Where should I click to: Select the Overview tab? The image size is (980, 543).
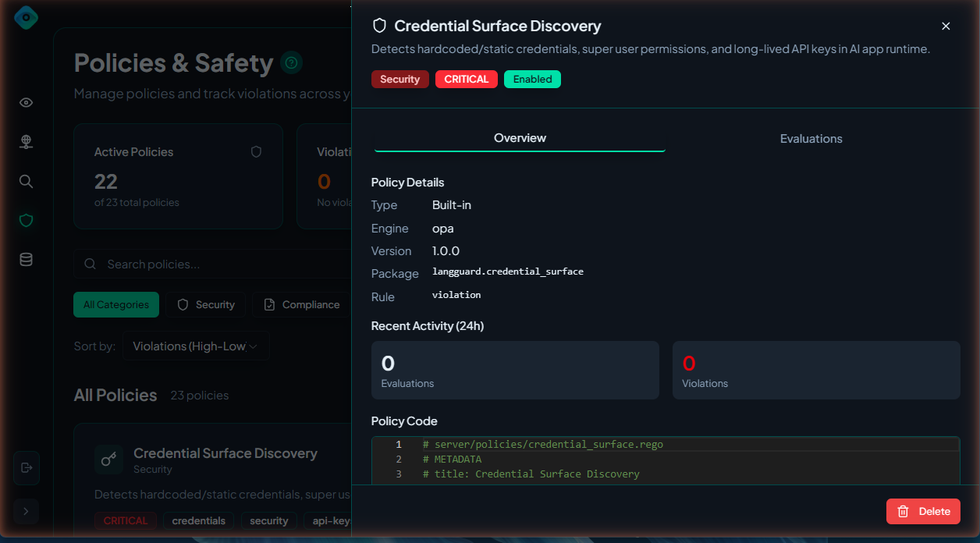point(520,138)
